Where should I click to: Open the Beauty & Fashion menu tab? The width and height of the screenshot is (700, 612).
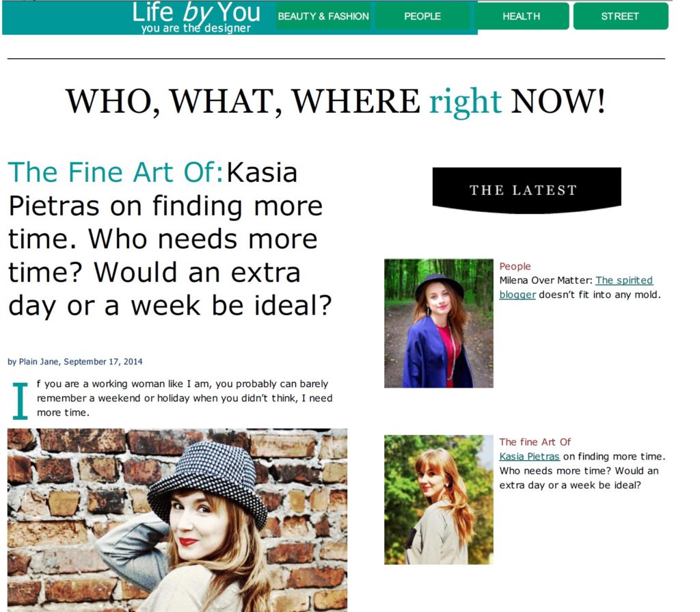pos(323,16)
